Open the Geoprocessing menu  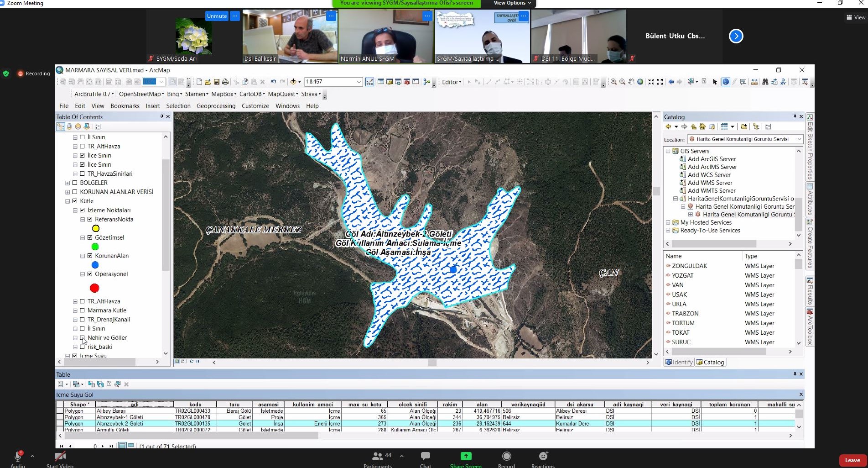(216, 106)
